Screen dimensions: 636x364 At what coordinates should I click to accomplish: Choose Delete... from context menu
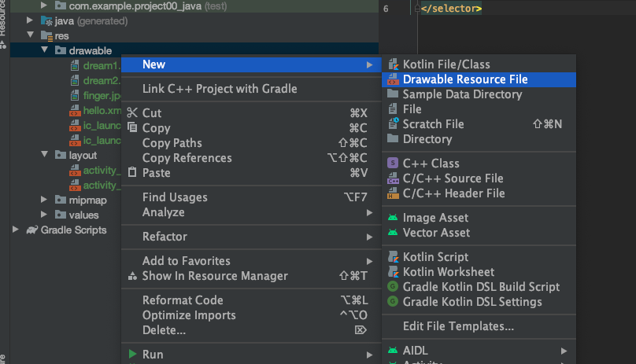(251, 330)
